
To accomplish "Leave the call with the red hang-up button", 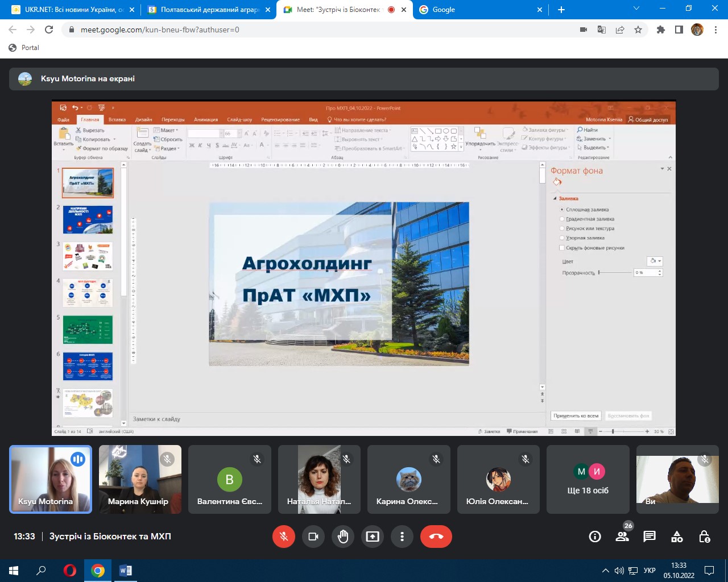I will tap(436, 537).
